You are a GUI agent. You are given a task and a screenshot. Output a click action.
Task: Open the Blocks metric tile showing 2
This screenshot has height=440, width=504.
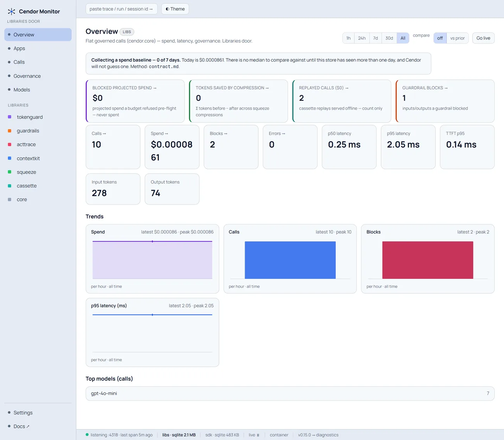(231, 147)
